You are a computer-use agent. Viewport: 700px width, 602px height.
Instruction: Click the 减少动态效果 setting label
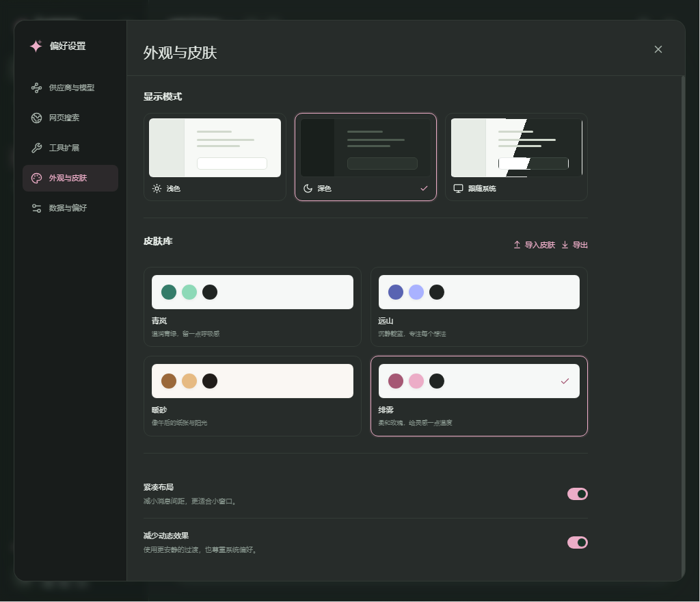(166, 536)
